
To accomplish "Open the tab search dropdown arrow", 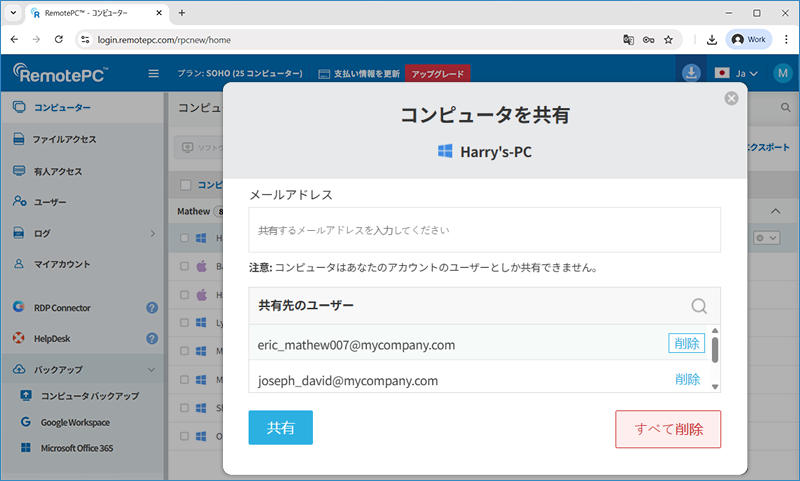I will tap(13, 13).
